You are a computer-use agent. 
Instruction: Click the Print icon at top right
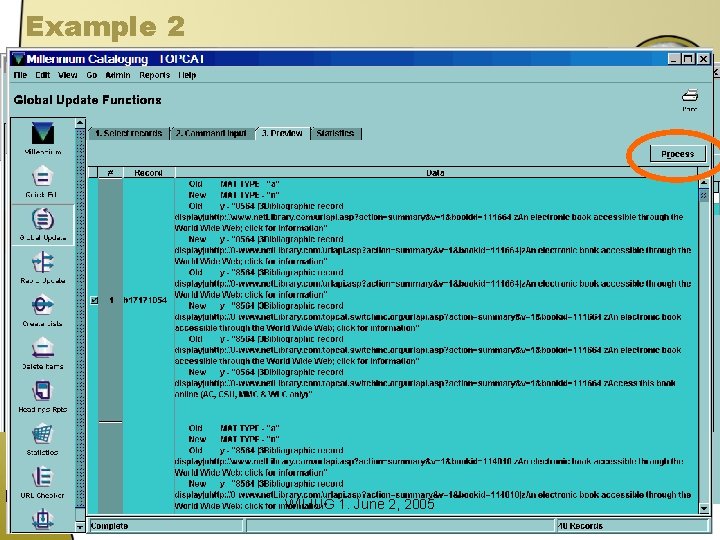coord(690,99)
